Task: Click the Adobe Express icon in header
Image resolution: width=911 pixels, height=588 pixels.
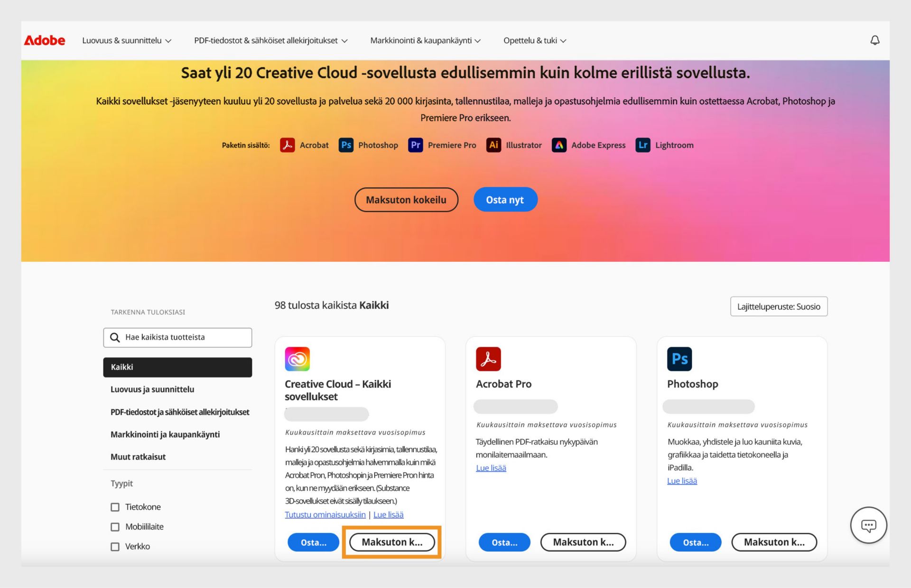Action: 558,145
